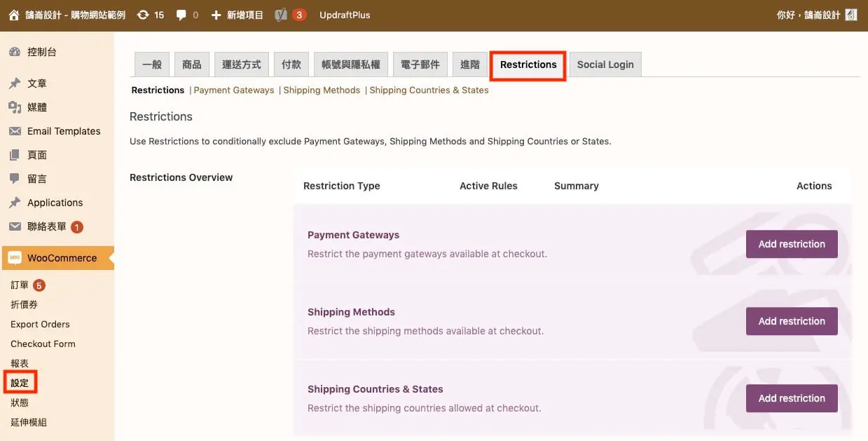
Task: Click the Restrictions sub-section link
Action: tap(158, 90)
